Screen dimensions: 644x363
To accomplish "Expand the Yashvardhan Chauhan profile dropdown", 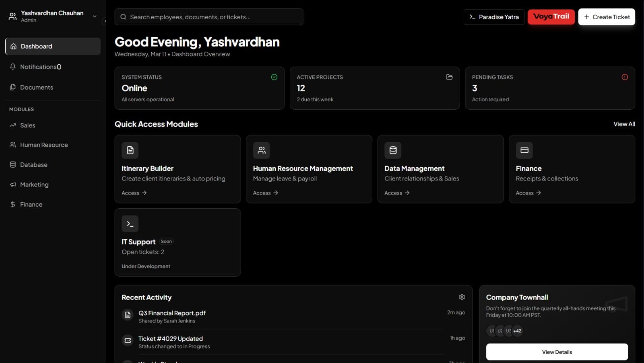I will click(x=94, y=16).
